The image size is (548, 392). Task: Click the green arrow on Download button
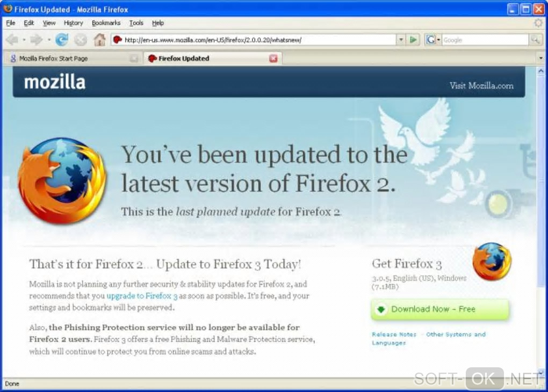pos(381,309)
